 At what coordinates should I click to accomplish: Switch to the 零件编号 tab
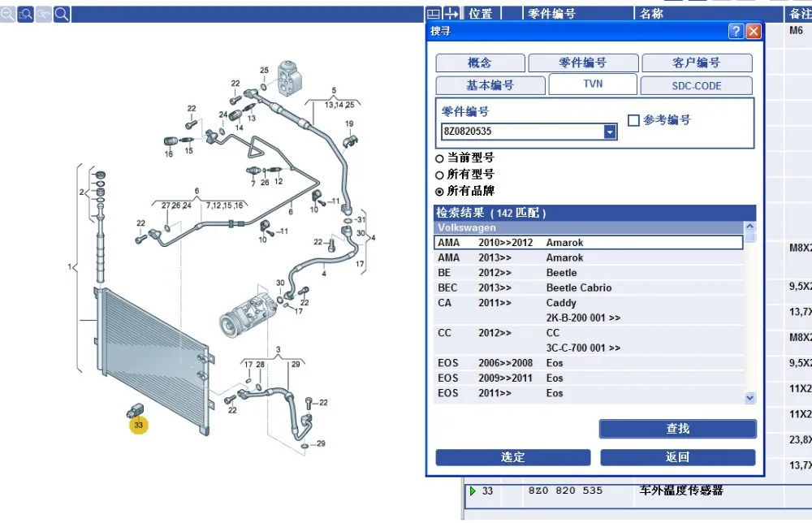point(583,63)
